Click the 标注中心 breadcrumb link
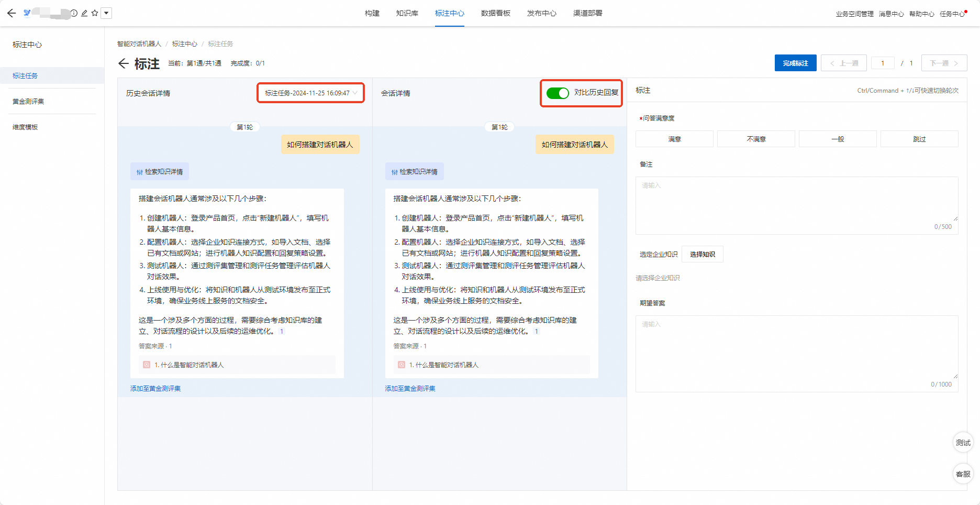Image resolution: width=980 pixels, height=505 pixels. coord(185,44)
